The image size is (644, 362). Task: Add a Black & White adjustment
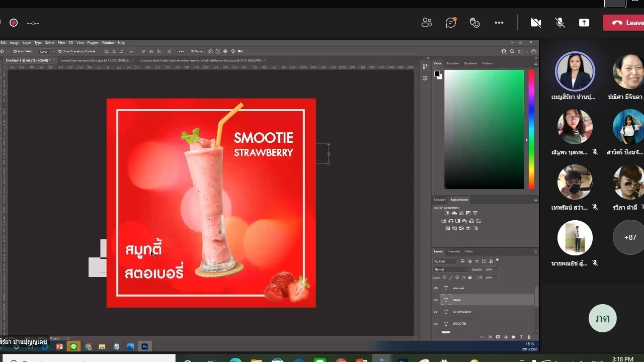point(458,221)
